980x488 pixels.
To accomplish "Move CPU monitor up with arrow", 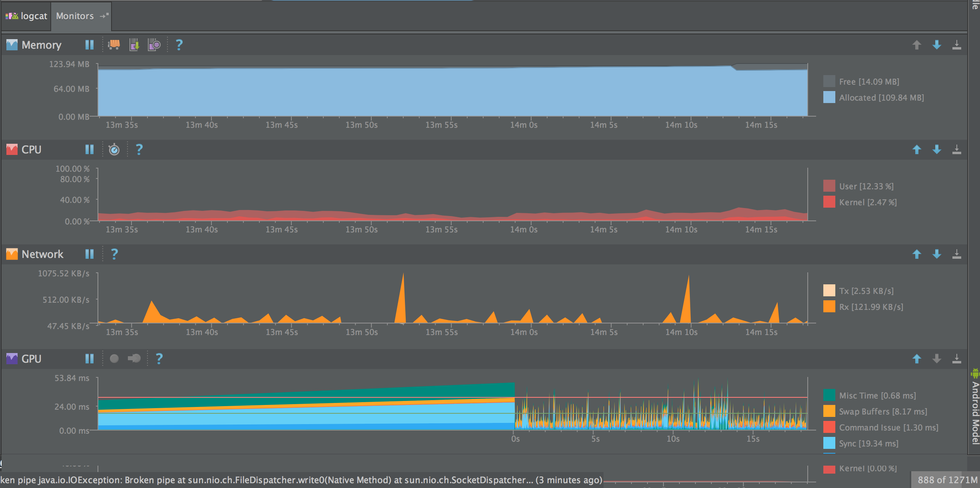I will 916,149.
